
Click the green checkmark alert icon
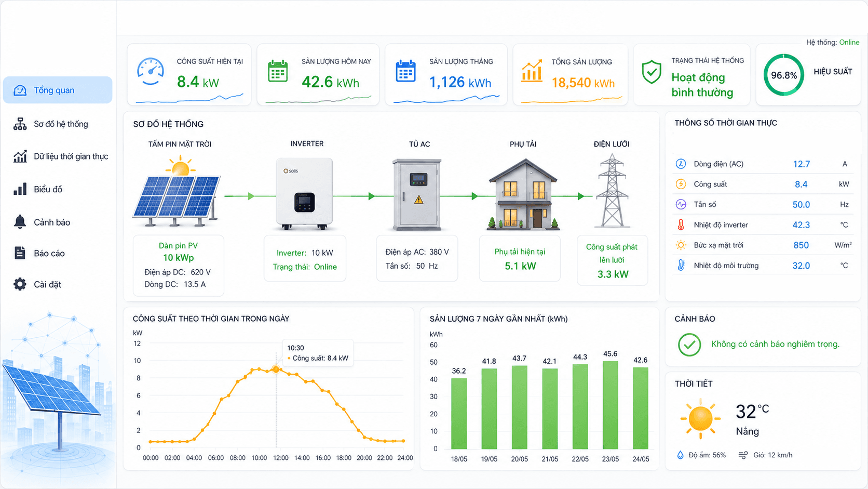[689, 345]
